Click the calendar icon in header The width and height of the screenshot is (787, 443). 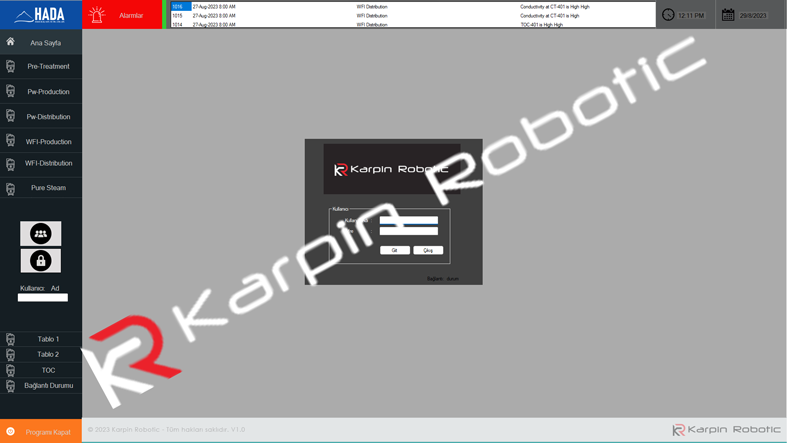pos(728,15)
